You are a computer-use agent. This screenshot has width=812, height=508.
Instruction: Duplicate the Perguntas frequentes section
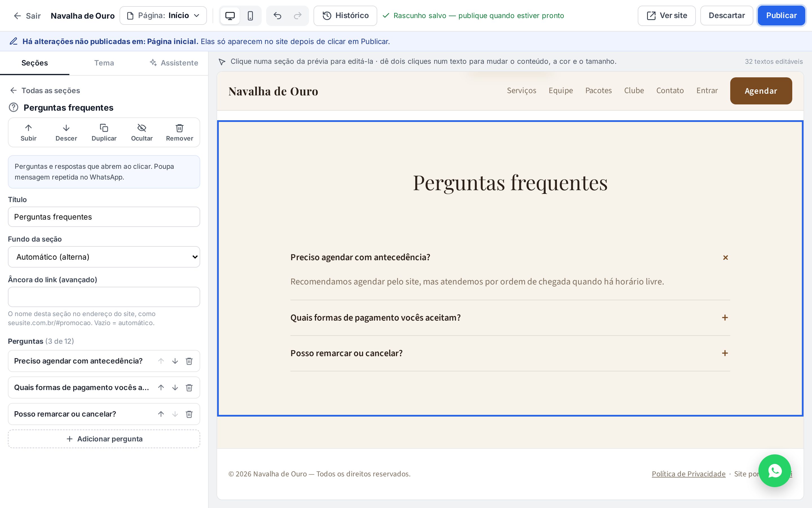(104, 132)
